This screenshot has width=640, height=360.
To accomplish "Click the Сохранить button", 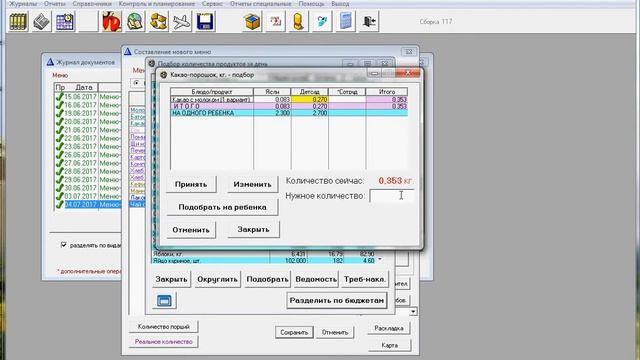I will (x=294, y=332).
